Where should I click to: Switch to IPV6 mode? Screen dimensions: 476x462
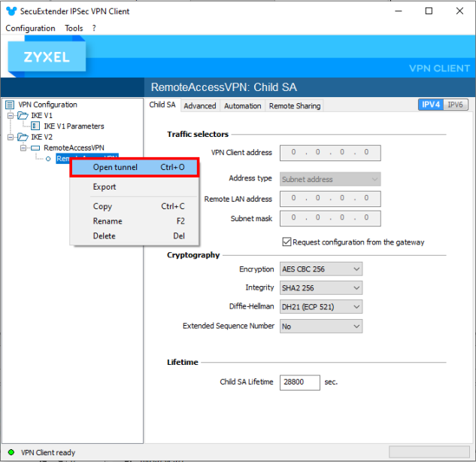(456, 105)
